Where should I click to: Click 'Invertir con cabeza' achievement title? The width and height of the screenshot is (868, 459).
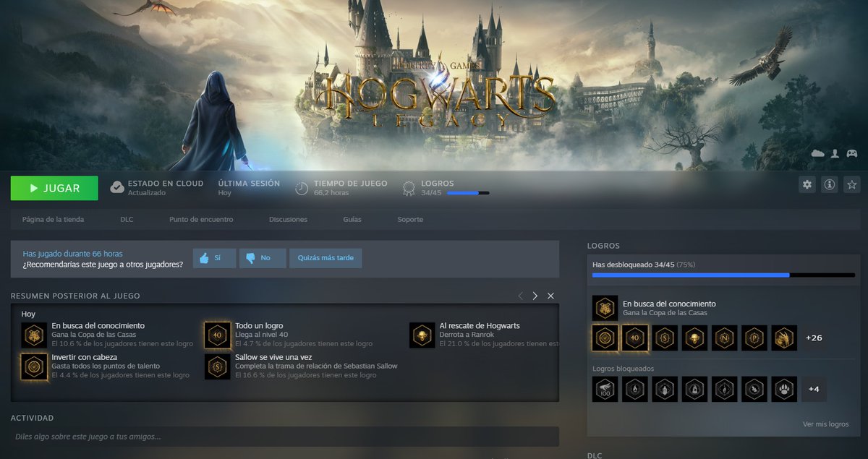(84, 358)
